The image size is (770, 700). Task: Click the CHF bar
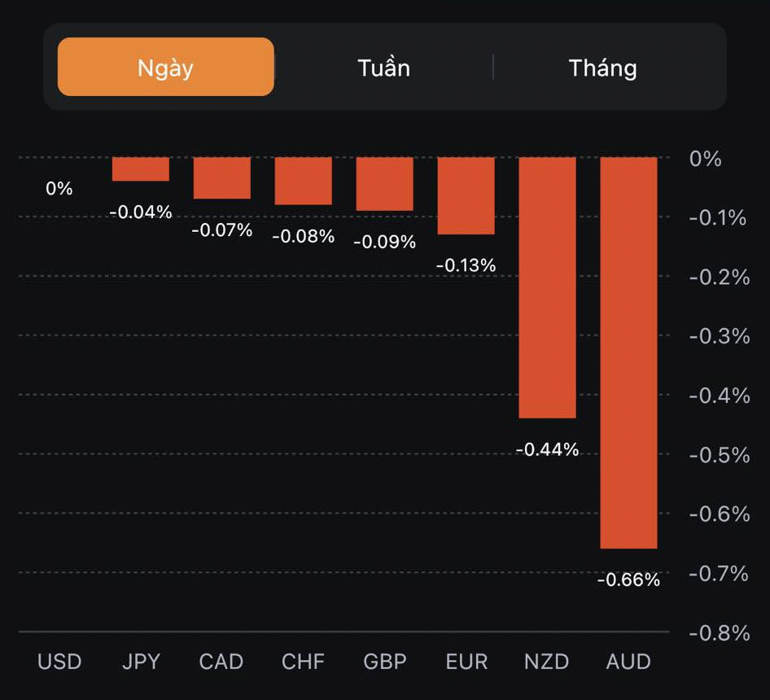coord(303,181)
